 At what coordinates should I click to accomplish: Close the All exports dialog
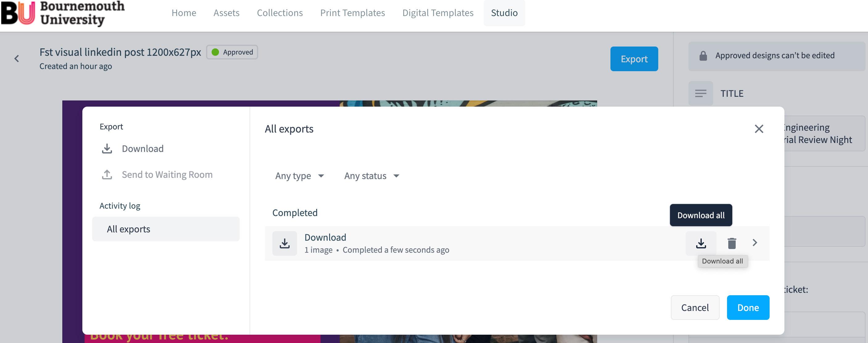coord(759,129)
